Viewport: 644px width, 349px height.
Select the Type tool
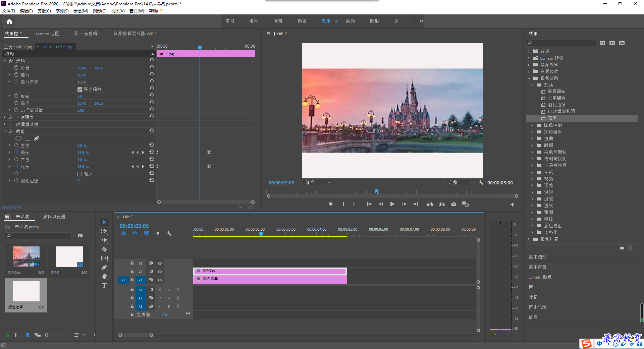click(x=104, y=285)
